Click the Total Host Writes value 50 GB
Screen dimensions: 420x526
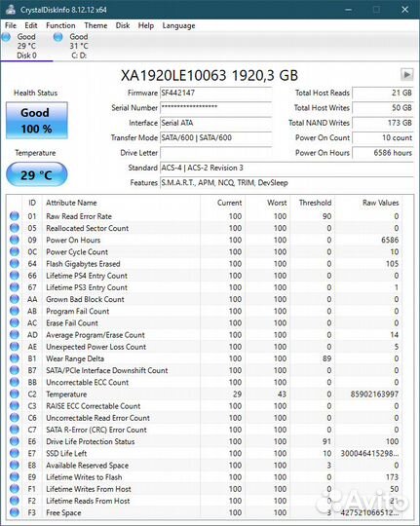383,108
